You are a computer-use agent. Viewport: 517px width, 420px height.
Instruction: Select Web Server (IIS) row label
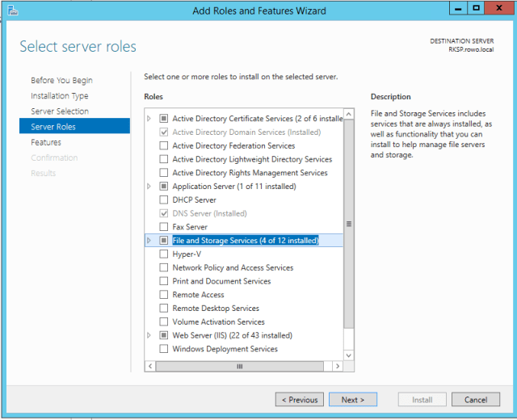pyautogui.click(x=233, y=335)
